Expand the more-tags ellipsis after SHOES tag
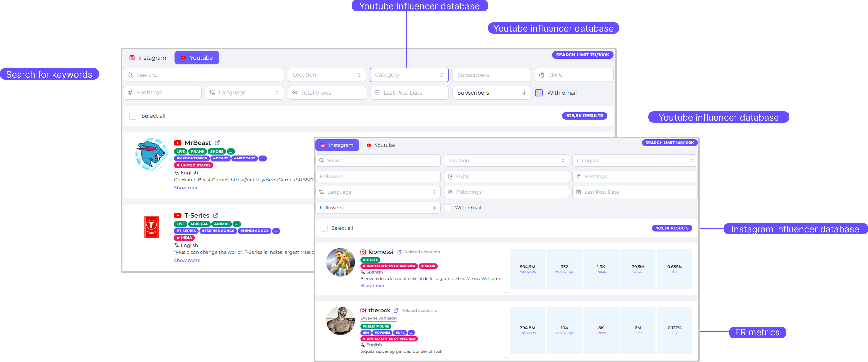Screen dimensions: 868x362 [231, 152]
